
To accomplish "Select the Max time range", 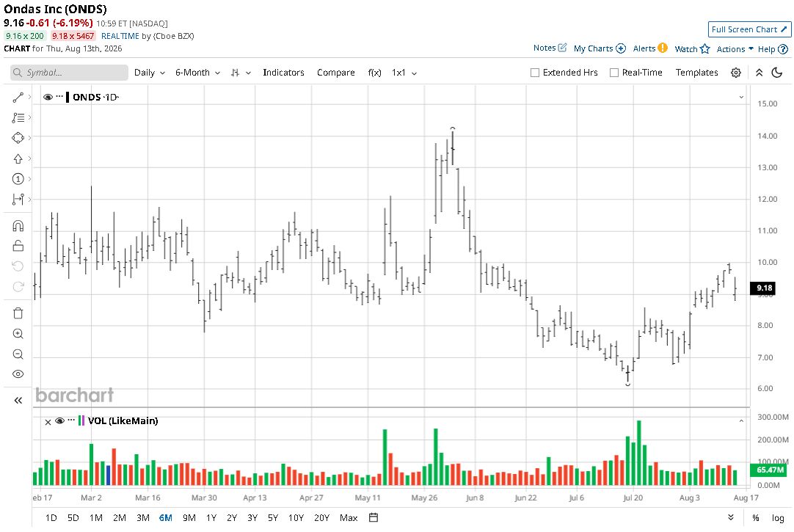I will coord(349,517).
